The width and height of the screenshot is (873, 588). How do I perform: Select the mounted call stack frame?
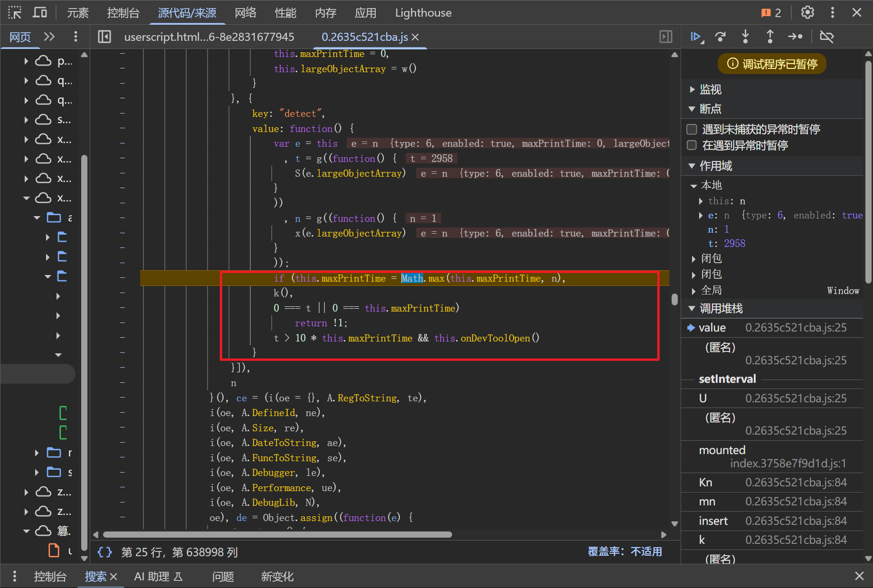722,450
